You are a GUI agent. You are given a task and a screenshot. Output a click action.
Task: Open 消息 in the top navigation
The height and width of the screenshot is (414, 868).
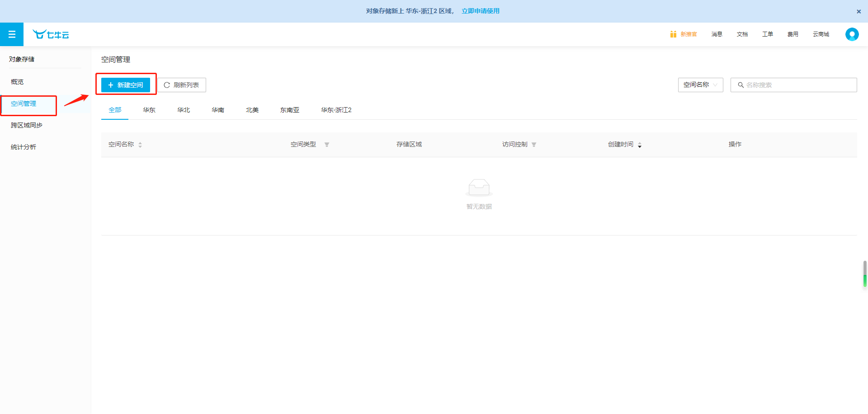click(717, 34)
